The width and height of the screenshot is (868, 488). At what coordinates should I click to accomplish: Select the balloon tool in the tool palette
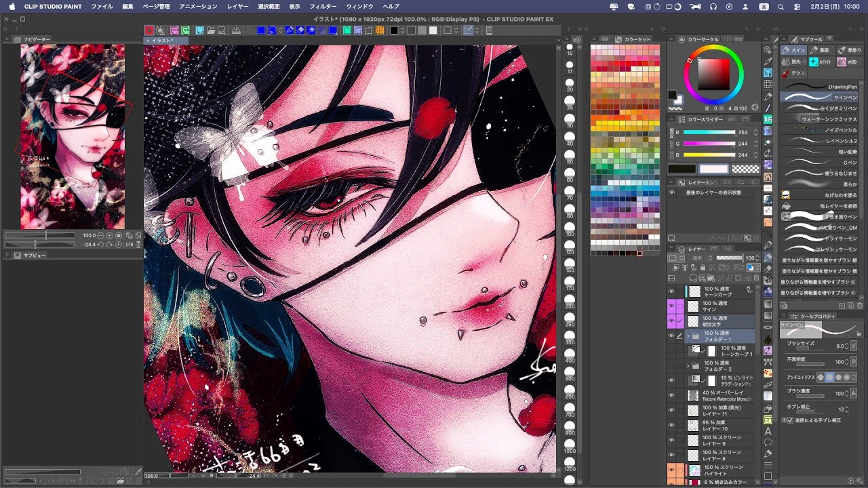pos(768,442)
